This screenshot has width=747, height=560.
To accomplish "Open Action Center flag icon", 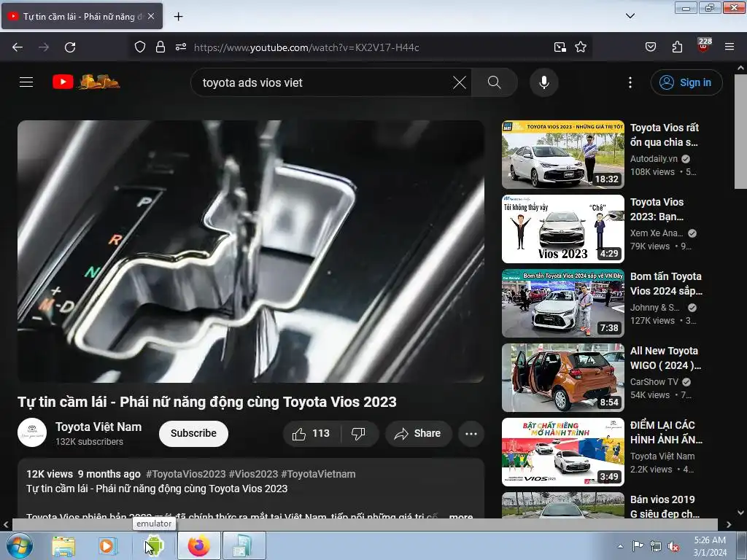I will (x=638, y=545).
